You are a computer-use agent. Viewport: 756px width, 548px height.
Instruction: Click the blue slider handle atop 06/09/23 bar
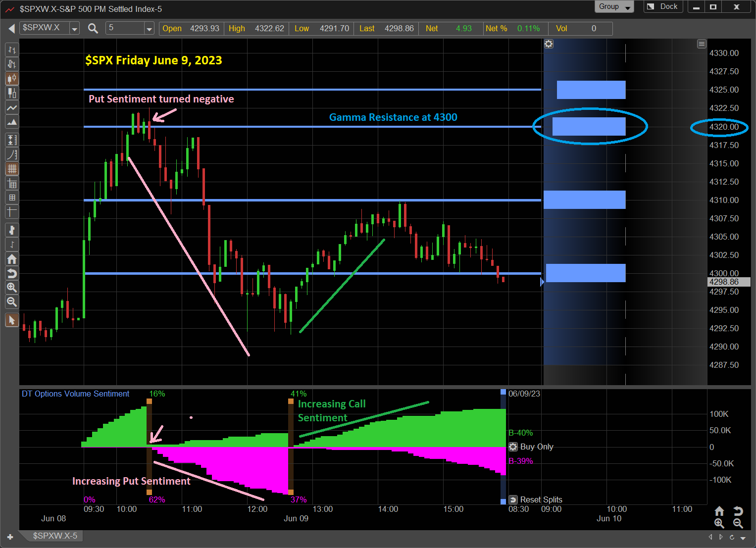click(x=503, y=392)
